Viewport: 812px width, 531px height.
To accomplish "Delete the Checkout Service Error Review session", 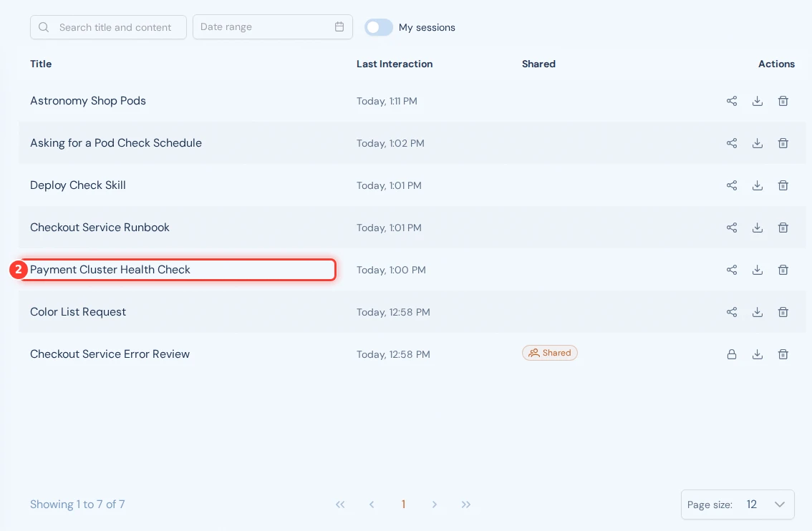I will 783,354.
